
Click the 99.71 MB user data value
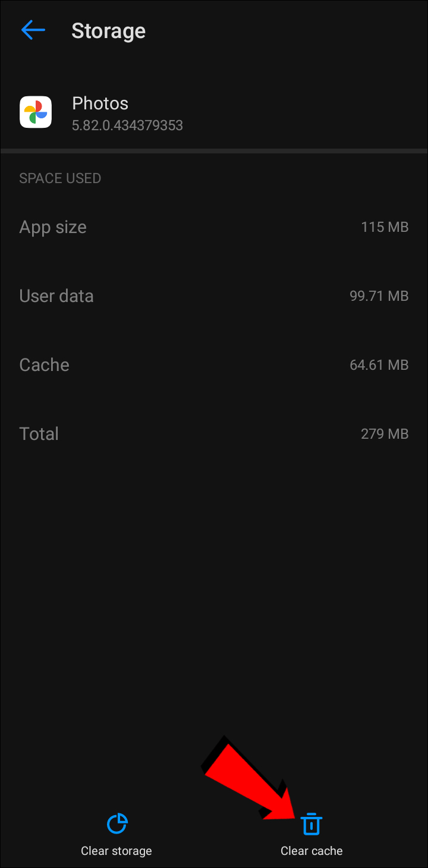[x=379, y=296]
